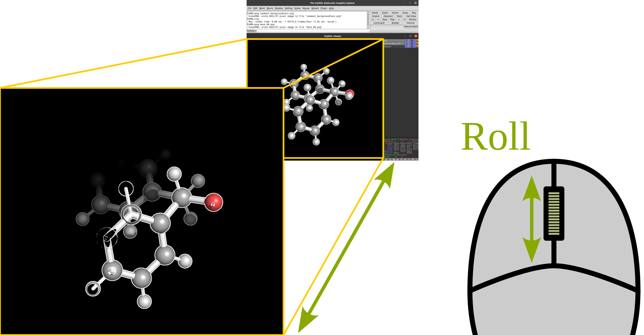The image size is (644, 335).
Task: Open Label menu for (sele) row
Action: [414, 46]
